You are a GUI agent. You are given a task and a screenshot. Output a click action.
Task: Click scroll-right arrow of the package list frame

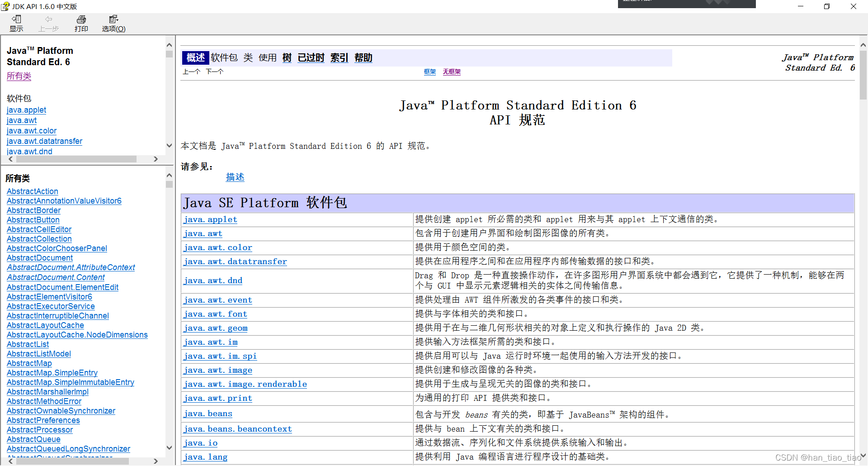pyautogui.click(x=156, y=159)
